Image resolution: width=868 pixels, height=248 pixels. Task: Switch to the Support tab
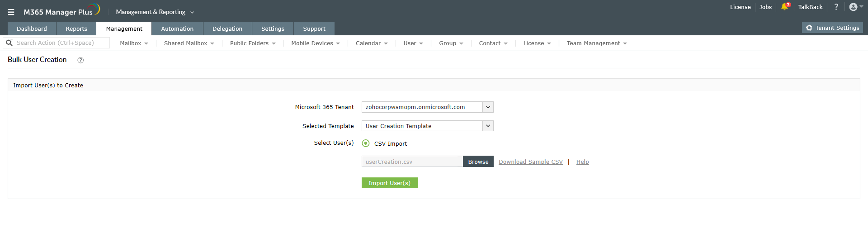pyautogui.click(x=314, y=29)
